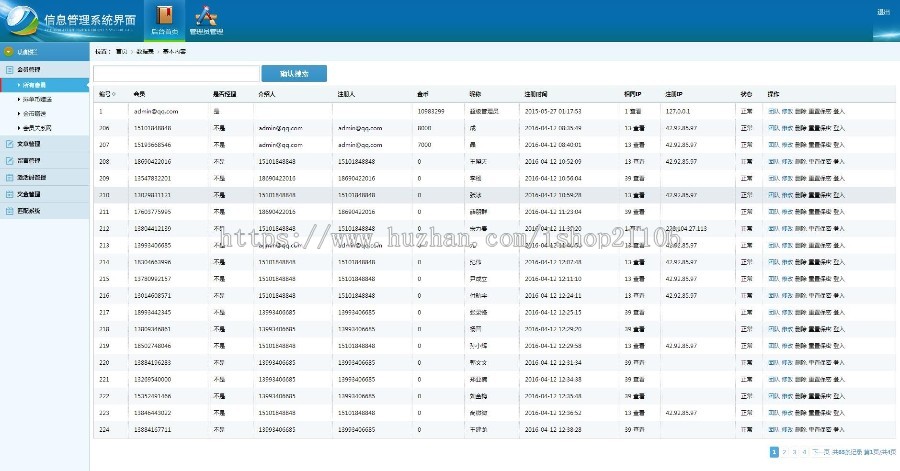Expand the 文章管理 sidebar section
Image resolution: width=900 pixels, height=471 pixels.
[x=45, y=144]
